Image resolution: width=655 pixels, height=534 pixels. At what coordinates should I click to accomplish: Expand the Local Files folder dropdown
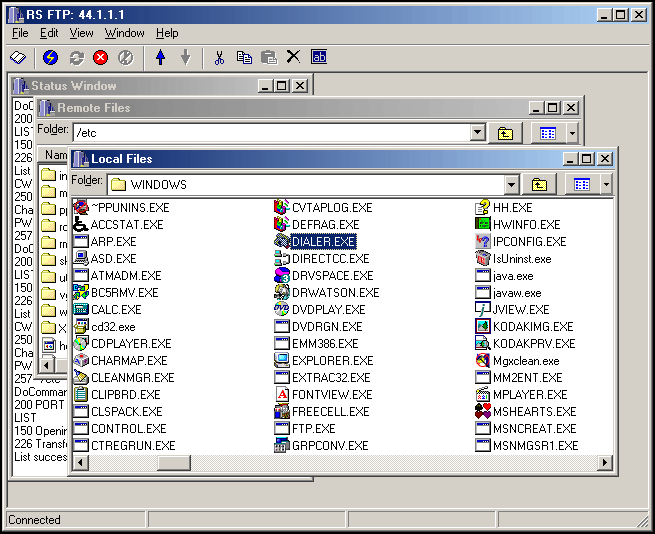pos(511,184)
